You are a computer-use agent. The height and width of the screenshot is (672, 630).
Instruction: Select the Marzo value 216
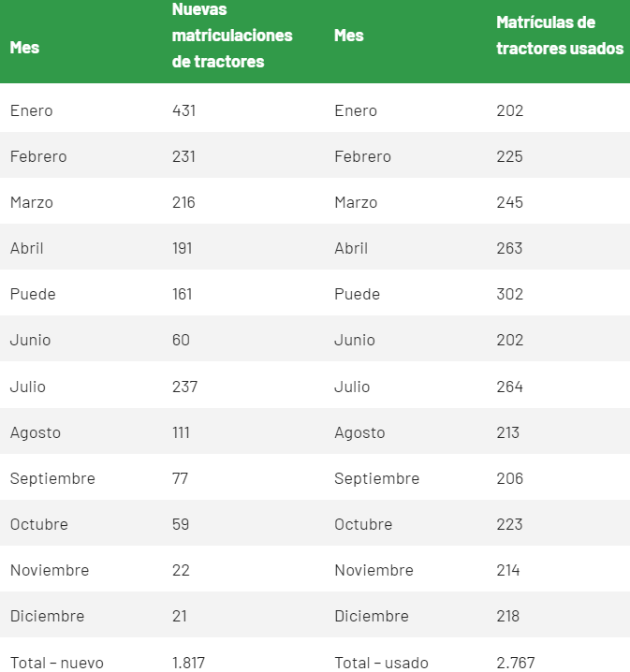tap(183, 202)
